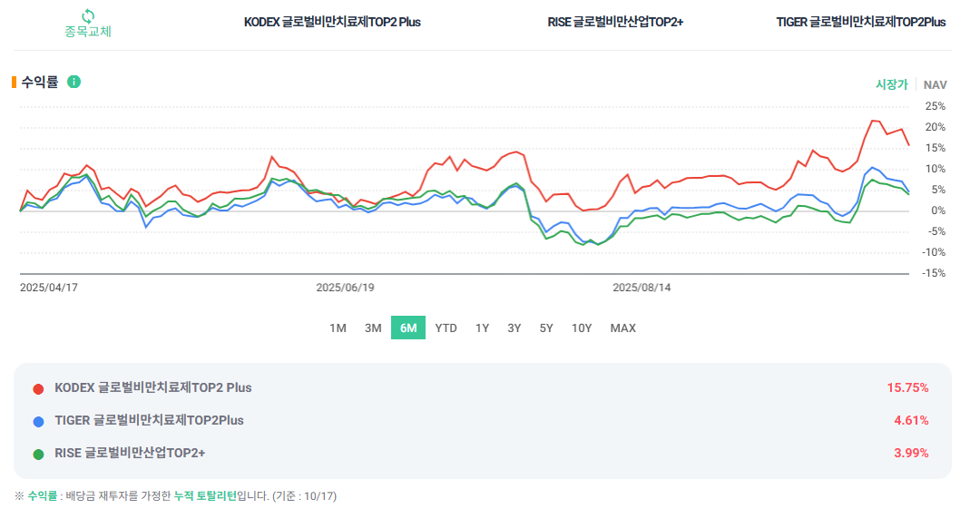Click the 종목교체 refresh icon
Image resolution: width=980 pixels, height=509 pixels.
pos(88,15)
